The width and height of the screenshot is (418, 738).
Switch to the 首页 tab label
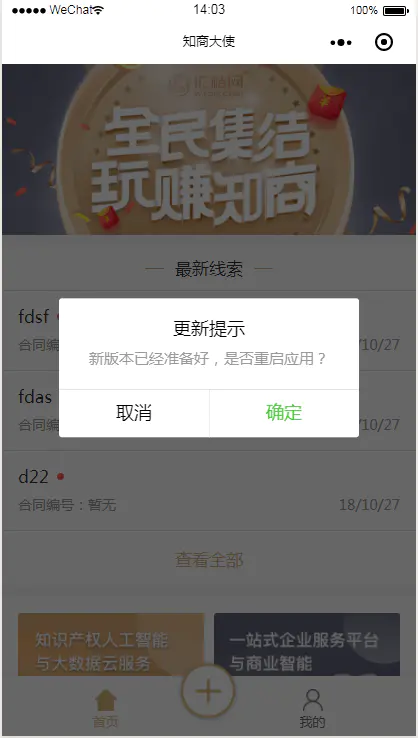(105, 722)
